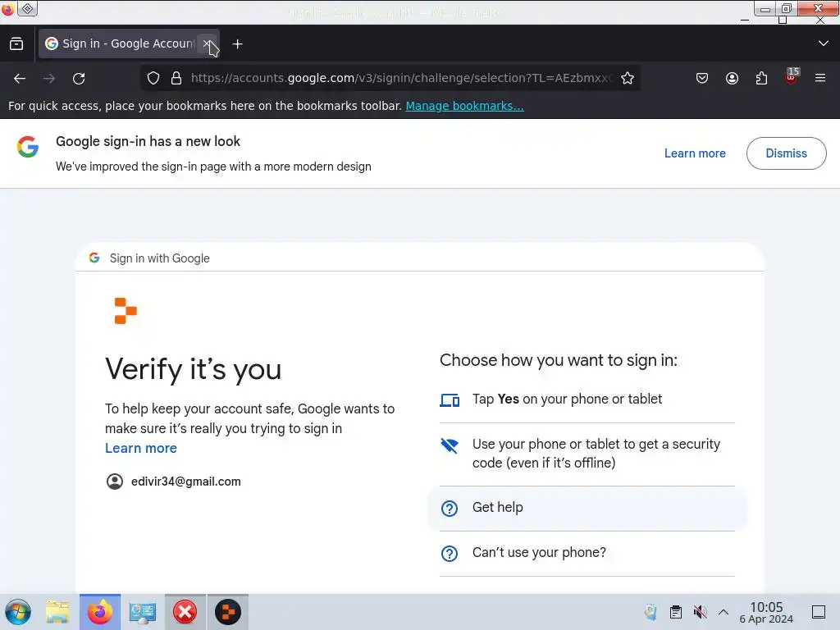840x630 pixels.
Task: Open the clipboard tray icon
Action: pyautogui.click(x=676, y=612)
